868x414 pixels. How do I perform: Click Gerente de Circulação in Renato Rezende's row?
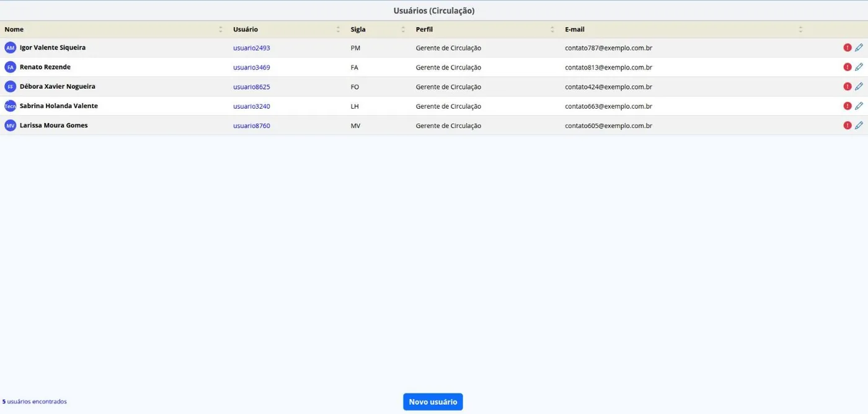448,67
